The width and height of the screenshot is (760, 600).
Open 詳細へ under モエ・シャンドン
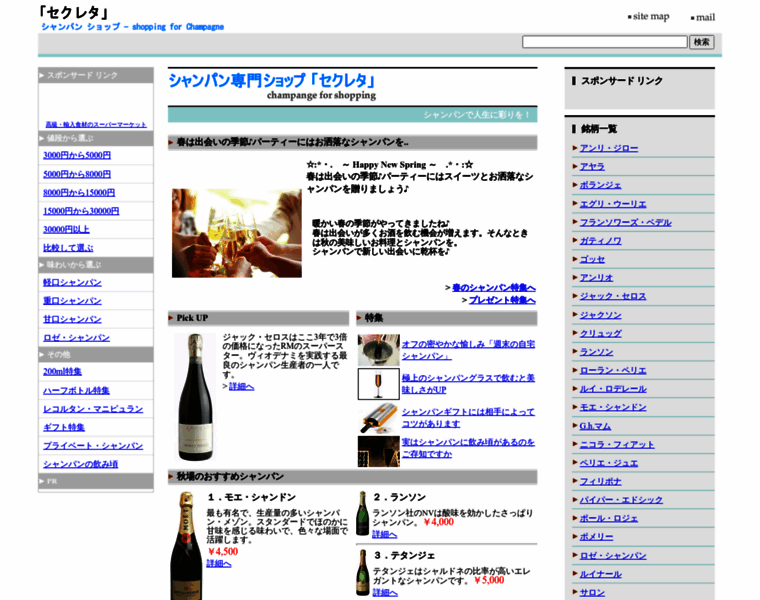point(219,563)
